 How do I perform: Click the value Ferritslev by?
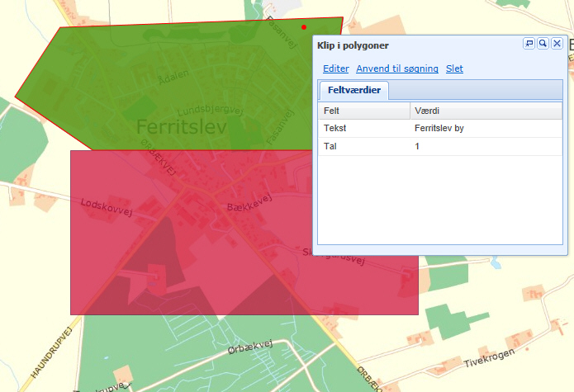(x=439, y=129)
